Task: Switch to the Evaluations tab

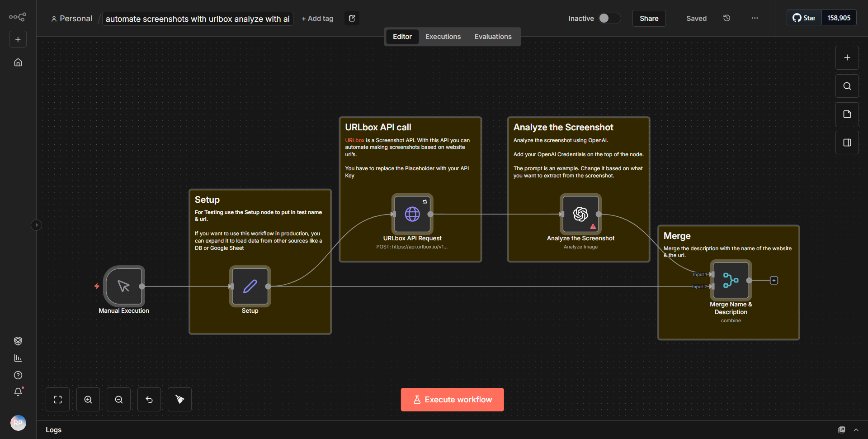Action: [x=493, y=36]
